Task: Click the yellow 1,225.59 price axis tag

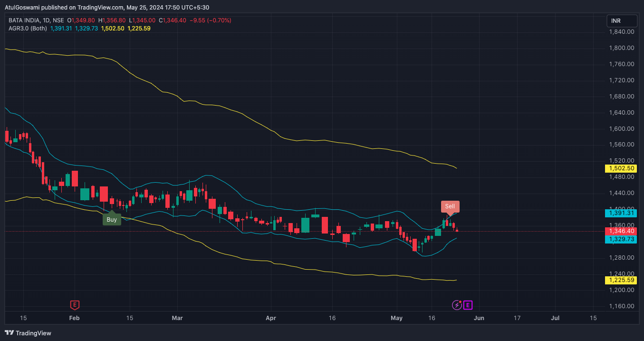Action: 620,280
